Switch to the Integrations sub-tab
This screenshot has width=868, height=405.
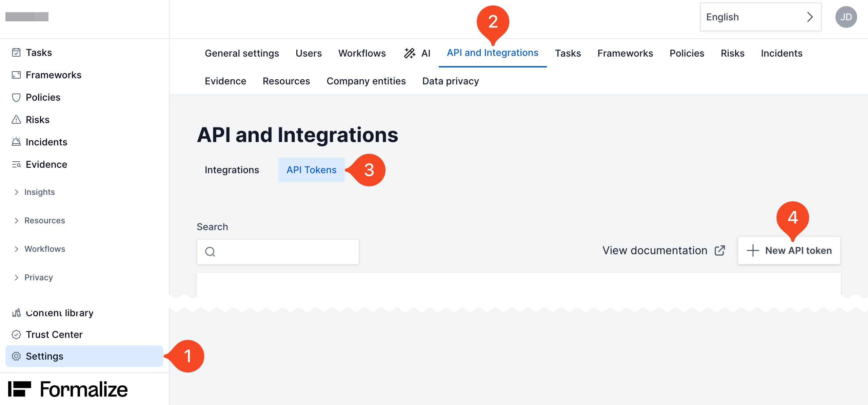click(x=232, y=170)
